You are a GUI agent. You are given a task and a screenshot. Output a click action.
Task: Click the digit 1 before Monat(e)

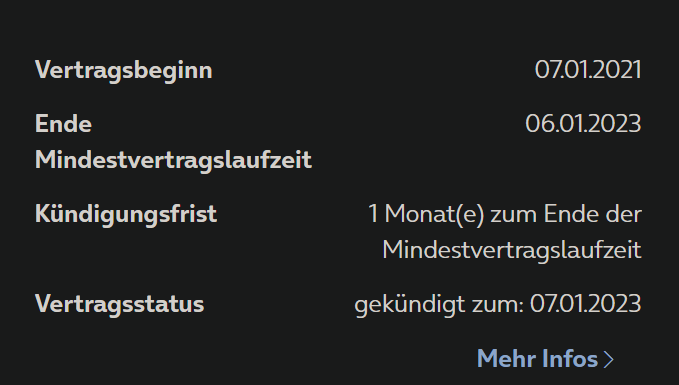tap(373, 214)
